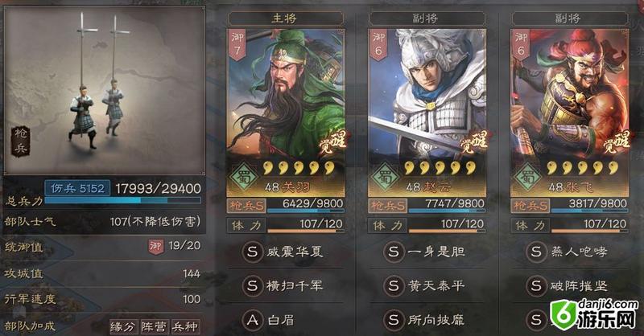The width and height of the screenshot is (644, 336).
Task: Select Guan Yu's 蜀 faction emblem
Action: (242, 178)
